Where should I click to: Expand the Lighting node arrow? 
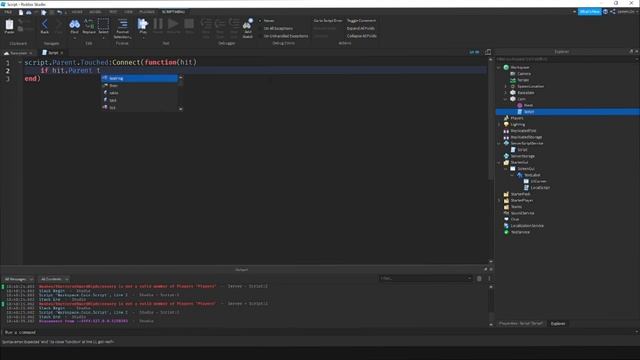click(x=499, y=124)
